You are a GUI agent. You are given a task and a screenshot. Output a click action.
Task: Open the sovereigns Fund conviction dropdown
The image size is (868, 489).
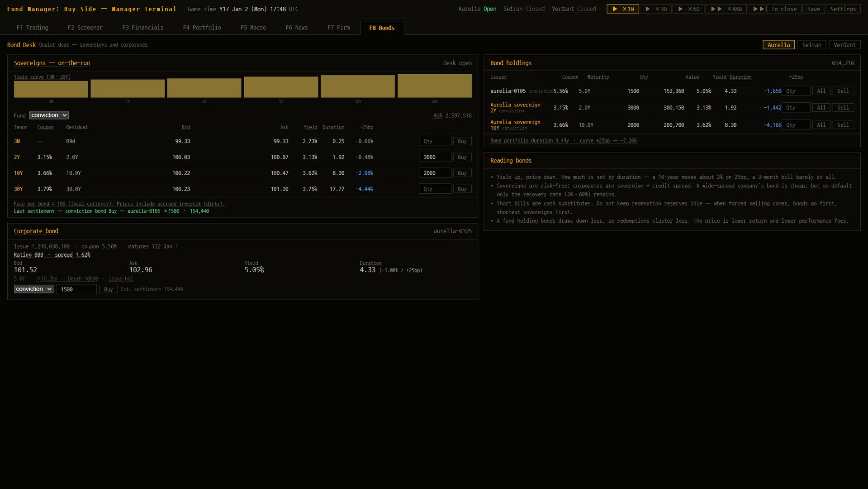(49, 115)
